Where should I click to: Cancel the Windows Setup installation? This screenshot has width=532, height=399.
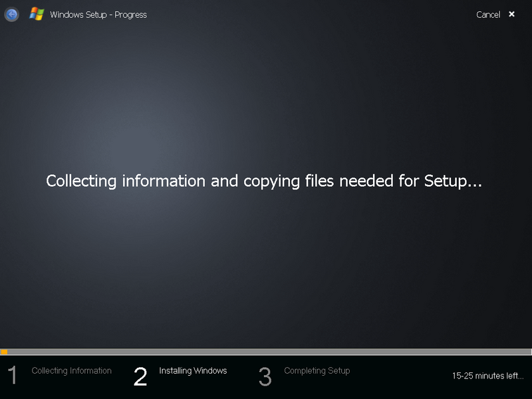pyautogui.click(x=488, y=15)
